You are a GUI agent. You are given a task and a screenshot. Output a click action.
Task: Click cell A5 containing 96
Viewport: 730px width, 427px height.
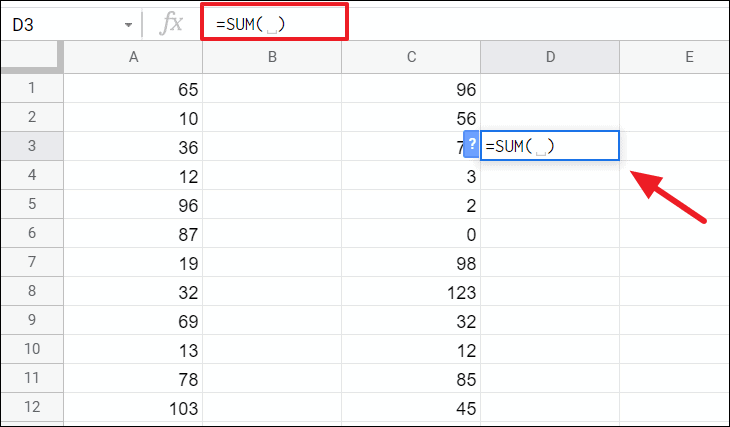pos(133,204)
